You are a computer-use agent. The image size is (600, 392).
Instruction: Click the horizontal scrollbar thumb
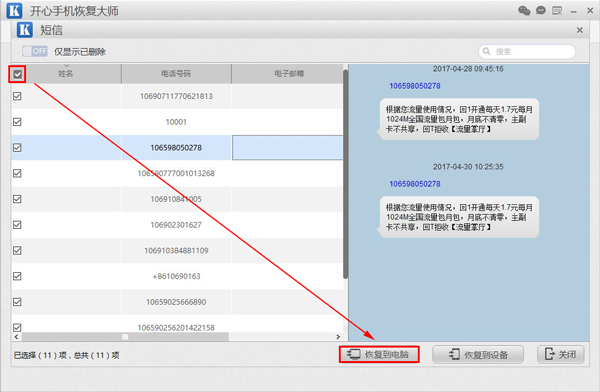[x=125, y=337]
